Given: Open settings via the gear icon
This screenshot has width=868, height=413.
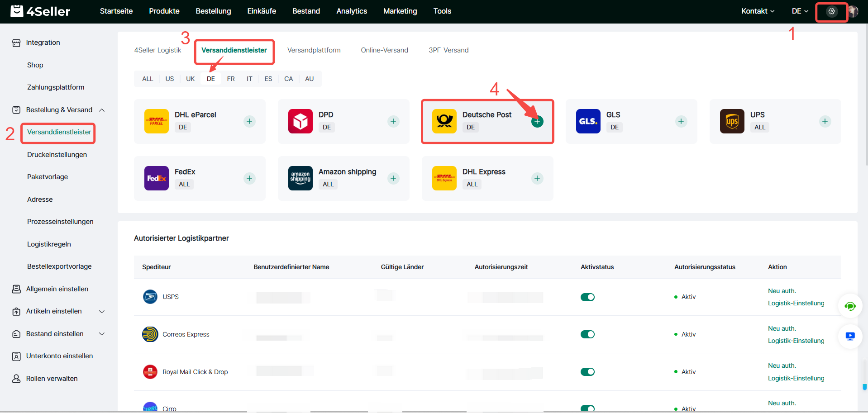Looking at the screenshot, I should (831, 11).
